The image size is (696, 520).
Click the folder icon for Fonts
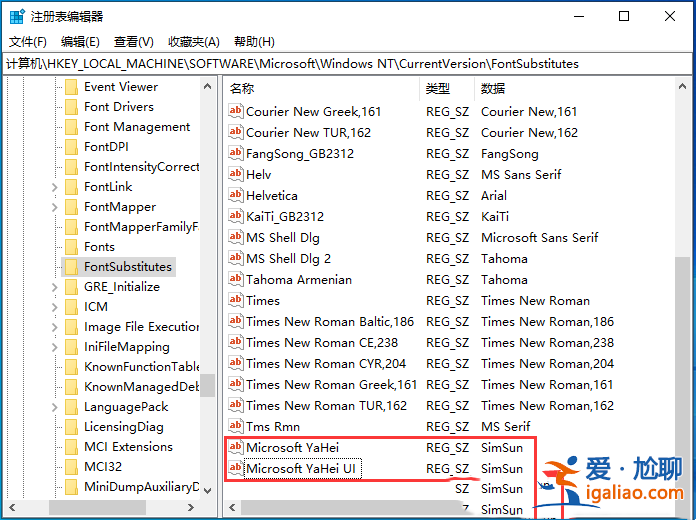(x=71, y=246)
